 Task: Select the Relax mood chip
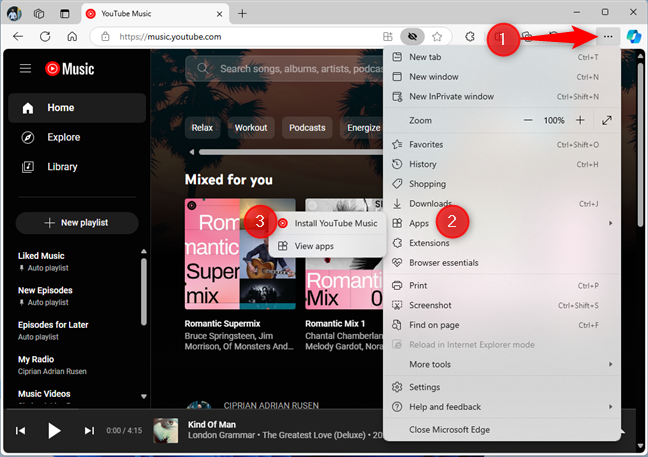click(x=202, y=128)
